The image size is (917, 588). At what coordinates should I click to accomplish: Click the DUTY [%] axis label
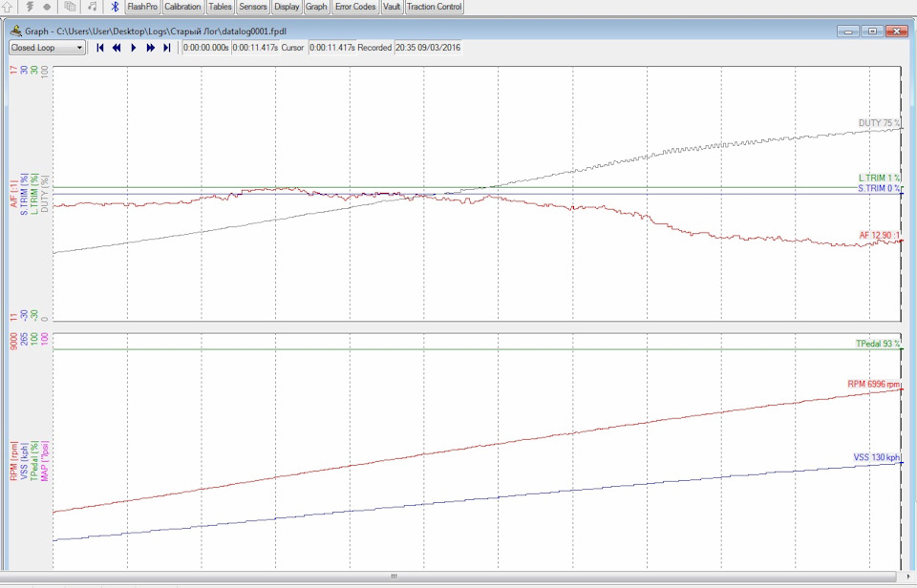tap(45, 194)
